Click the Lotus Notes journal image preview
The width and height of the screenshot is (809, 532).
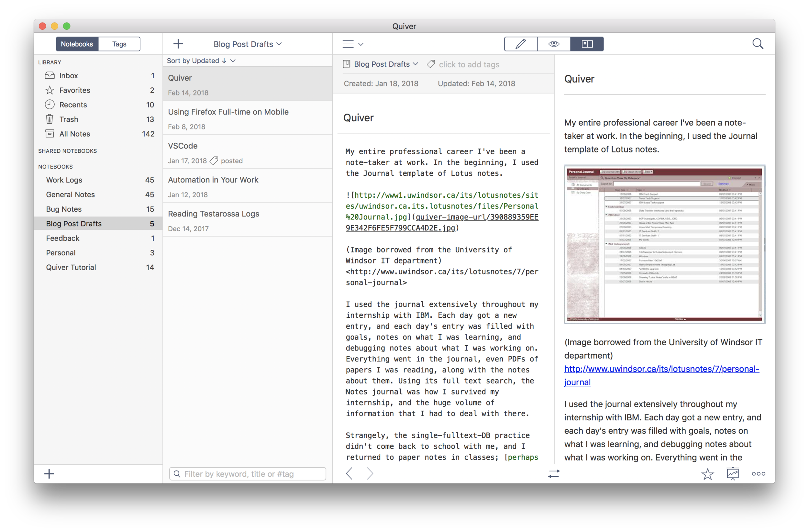pos(664,244)
